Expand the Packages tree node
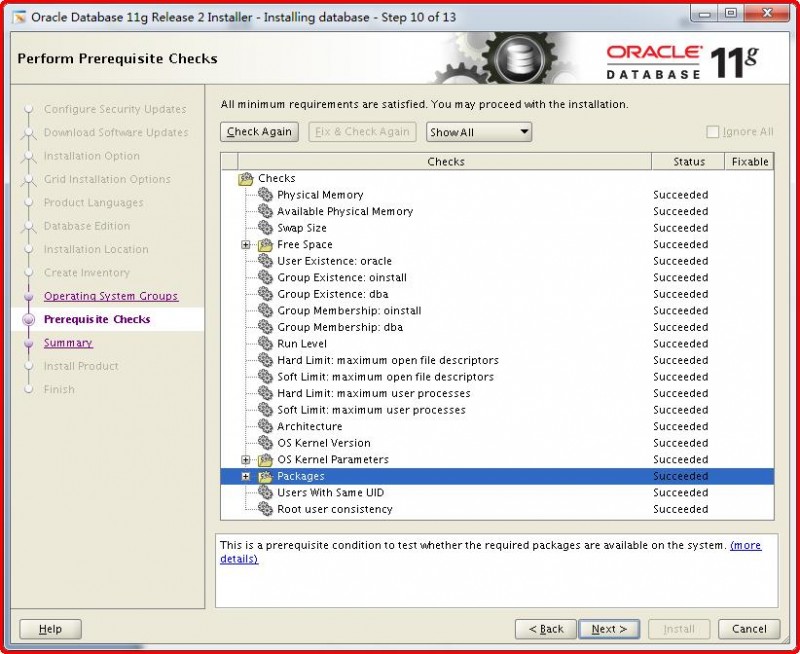The height and width of the screenshot is (654, 800). point(246,476)
